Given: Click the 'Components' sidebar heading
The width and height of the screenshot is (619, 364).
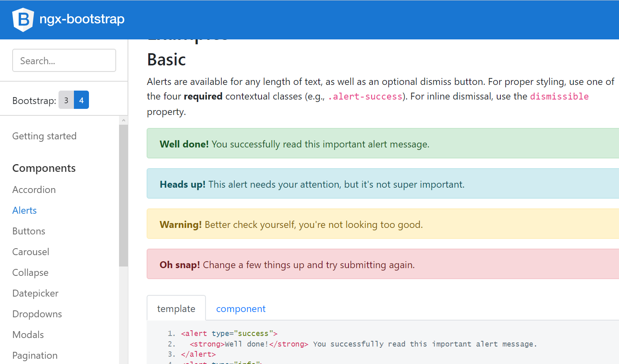Looking at the screenshot, I should click(x=44, y=168).
